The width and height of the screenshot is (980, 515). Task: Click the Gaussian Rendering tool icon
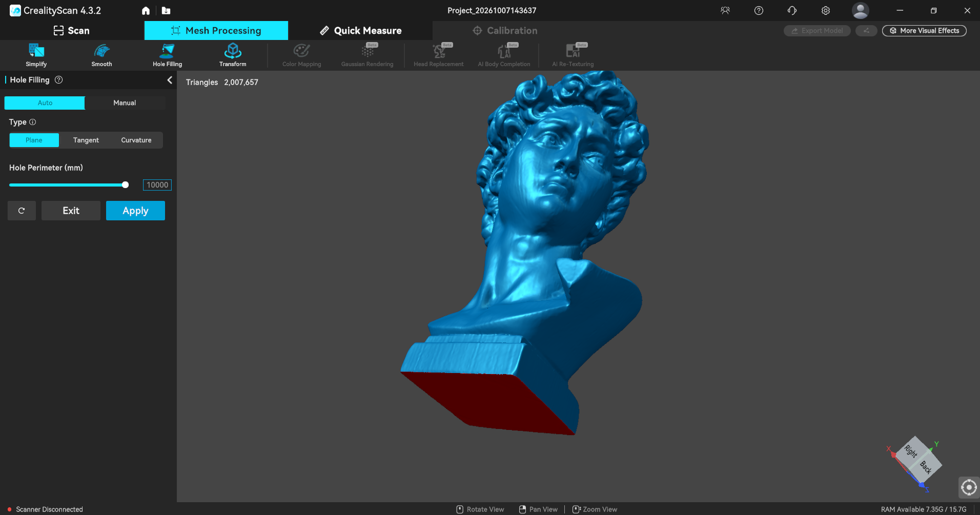pyautogui.click(x=367, y=51)
